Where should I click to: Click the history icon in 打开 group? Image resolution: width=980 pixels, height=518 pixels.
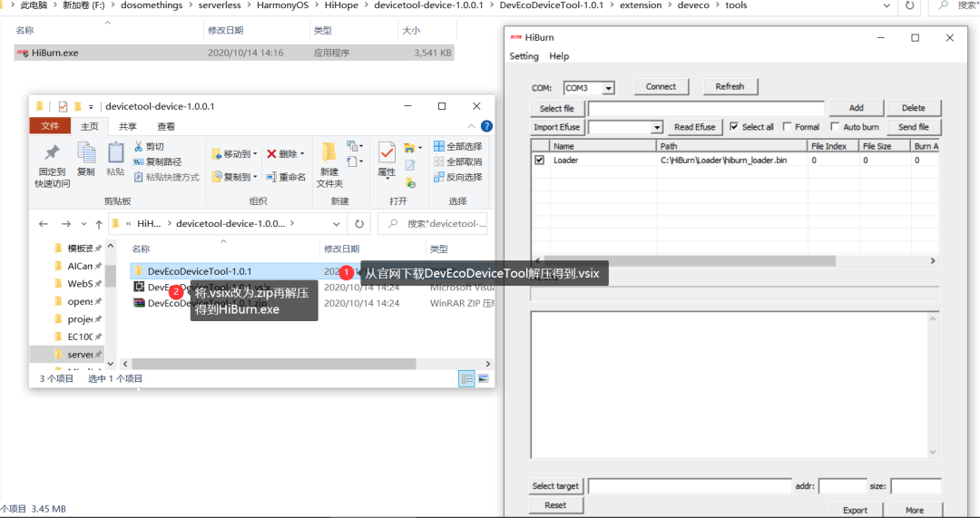411,182
